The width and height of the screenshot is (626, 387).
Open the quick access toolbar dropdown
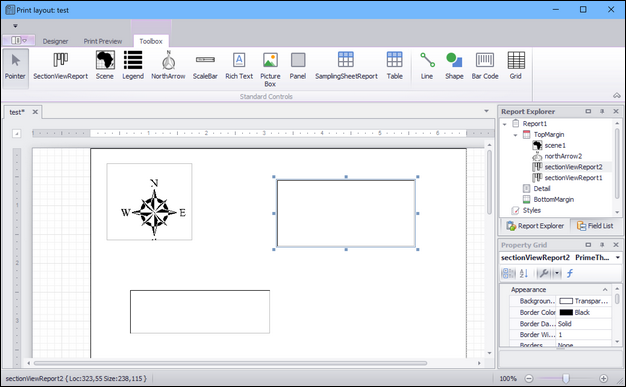[x=15, y=26]
